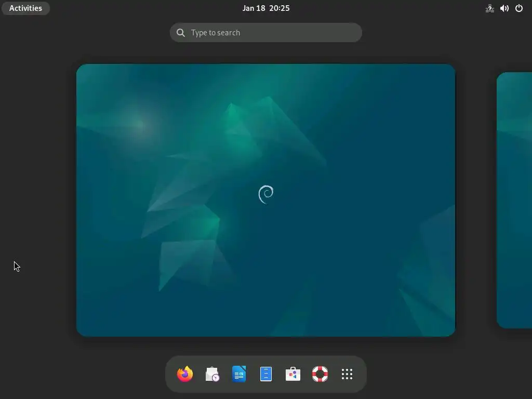Image resolution: width=532 pixels, height=399 pixels.
Task: Open LibreOffice Writer from the dock
Action: 239,374
